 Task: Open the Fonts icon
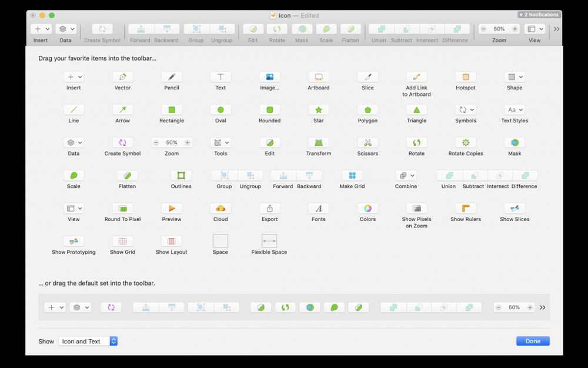(x=318, y=208)
